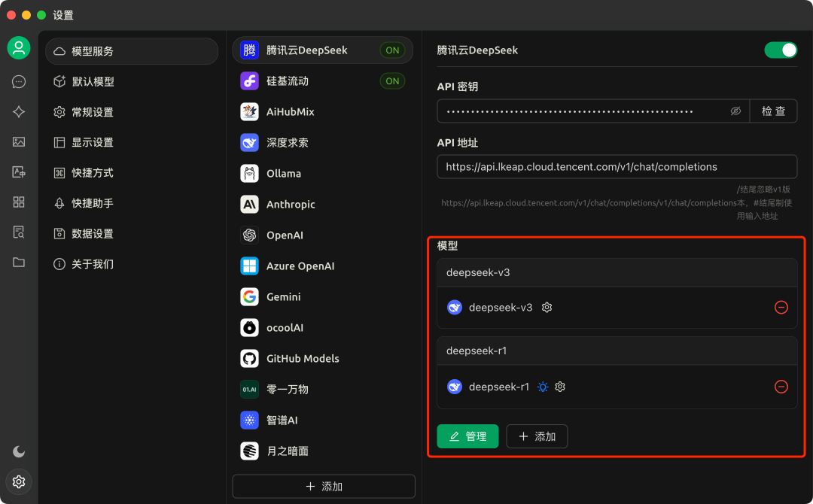Click the green 管理 models button

pos(467,436)
